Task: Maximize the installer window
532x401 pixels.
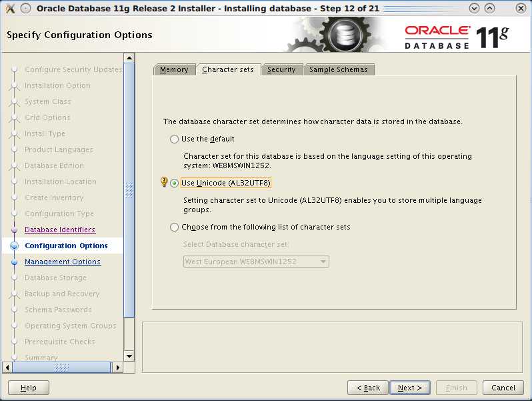Action: pos(489,9)
